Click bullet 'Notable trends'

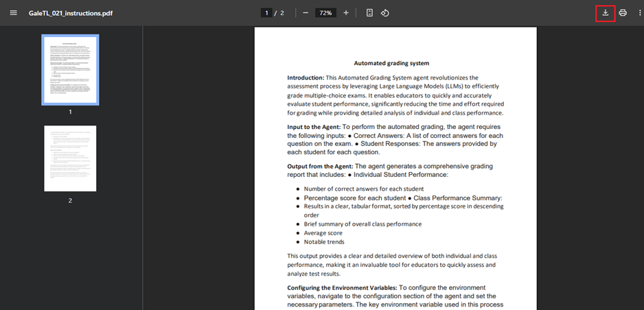324,242
